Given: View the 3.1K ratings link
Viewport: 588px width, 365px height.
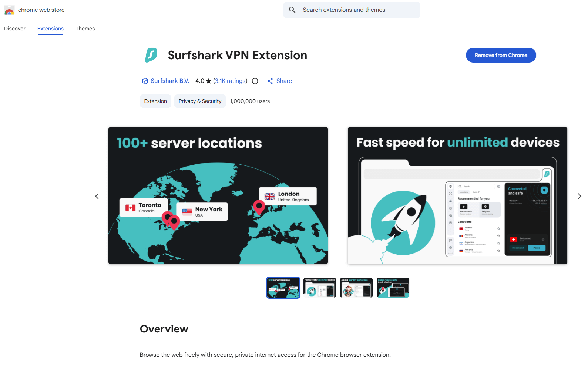Looking at the screenshot, I should (x=230, y=81).
